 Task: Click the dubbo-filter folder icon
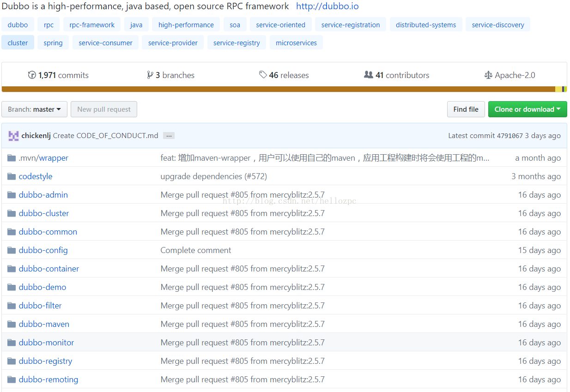[x=12, y=306]
